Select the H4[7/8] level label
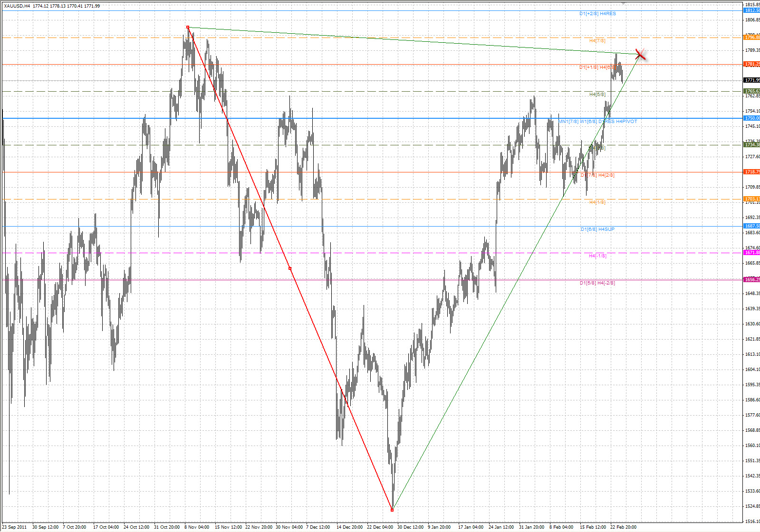This screenshot has height=532, width=760. tap(597, 41)
